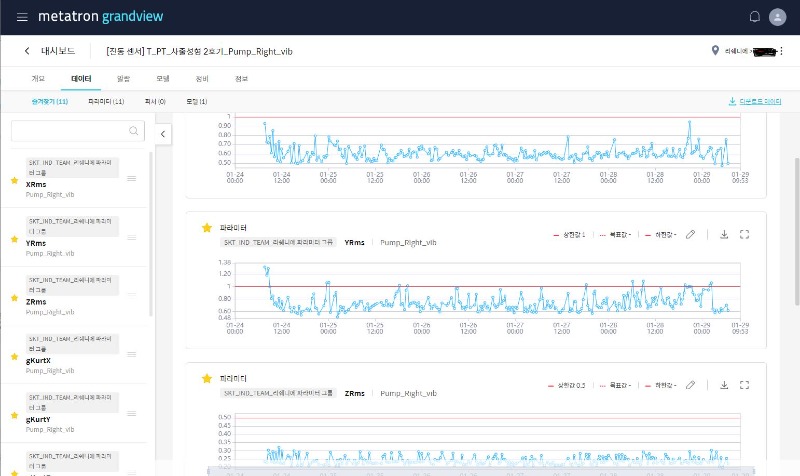Click the sidebar list vertical scrollbar
Screen dimensions: 800x476
[x=151, y=234]
